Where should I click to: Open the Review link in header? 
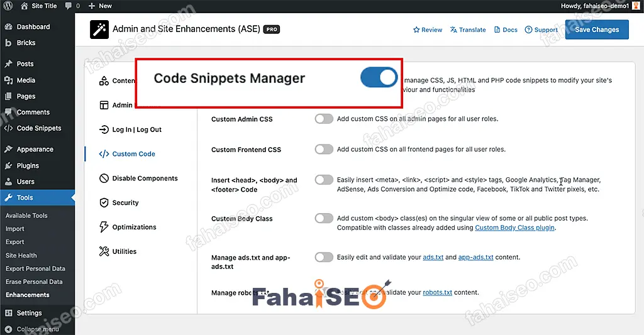pyautogui.click(x=428, y=30)
